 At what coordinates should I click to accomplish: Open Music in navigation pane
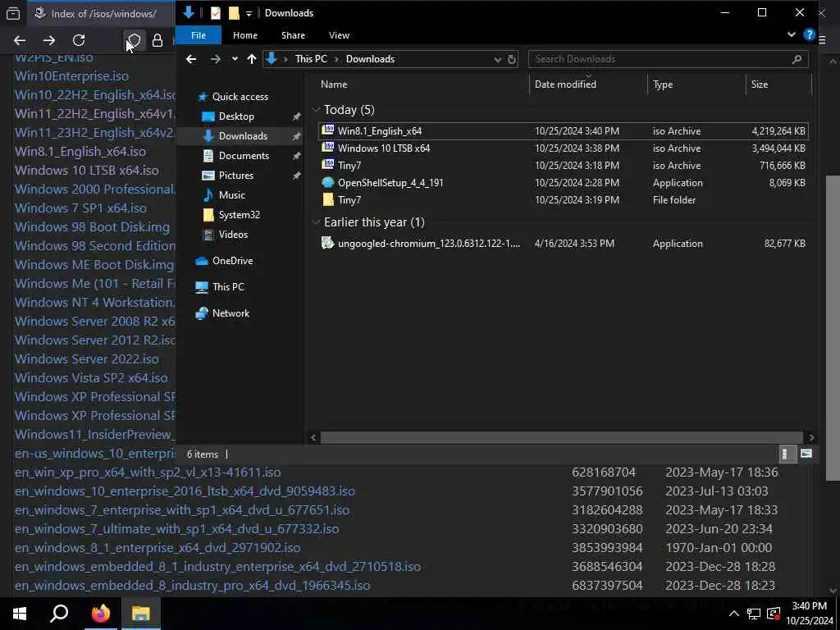231,195
